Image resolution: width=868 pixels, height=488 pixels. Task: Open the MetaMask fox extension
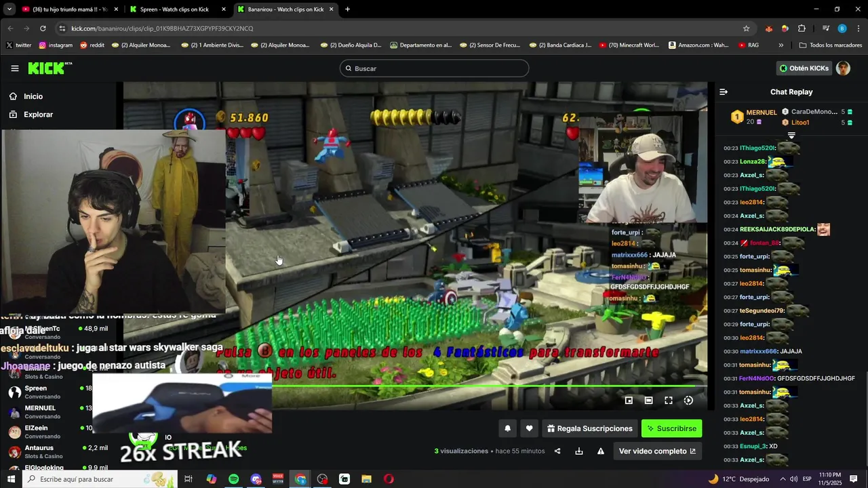(768, 28)
